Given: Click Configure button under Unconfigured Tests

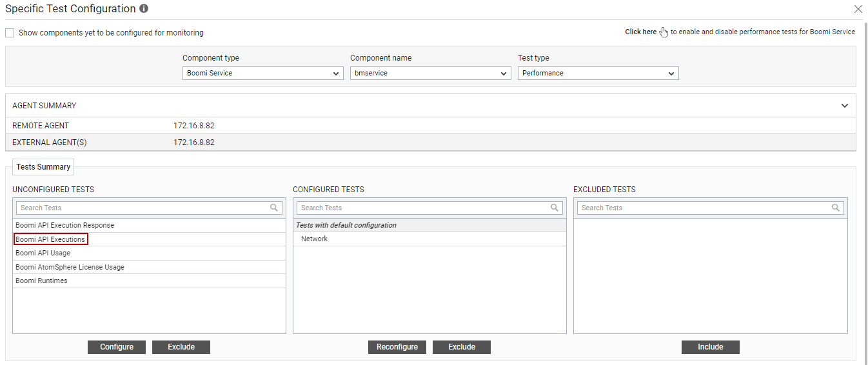Looking at the screenshot, I should 117,347.
